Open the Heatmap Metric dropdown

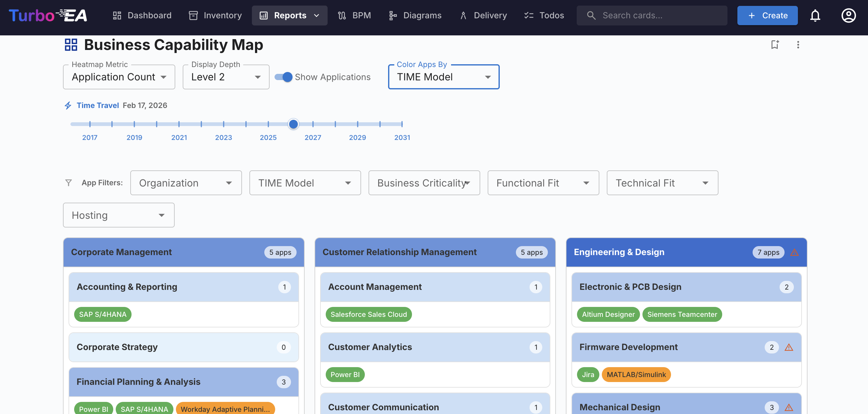[119, 77]
